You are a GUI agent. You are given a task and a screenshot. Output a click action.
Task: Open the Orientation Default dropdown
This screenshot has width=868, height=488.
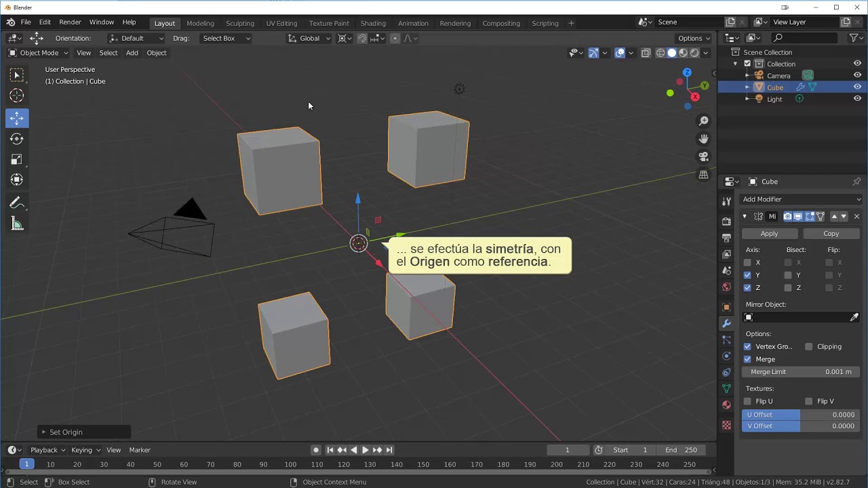pyautogui.click(x=136, y=38)
